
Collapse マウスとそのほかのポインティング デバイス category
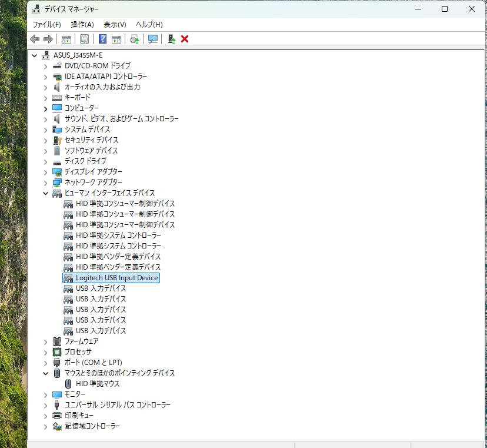(46, 373)
